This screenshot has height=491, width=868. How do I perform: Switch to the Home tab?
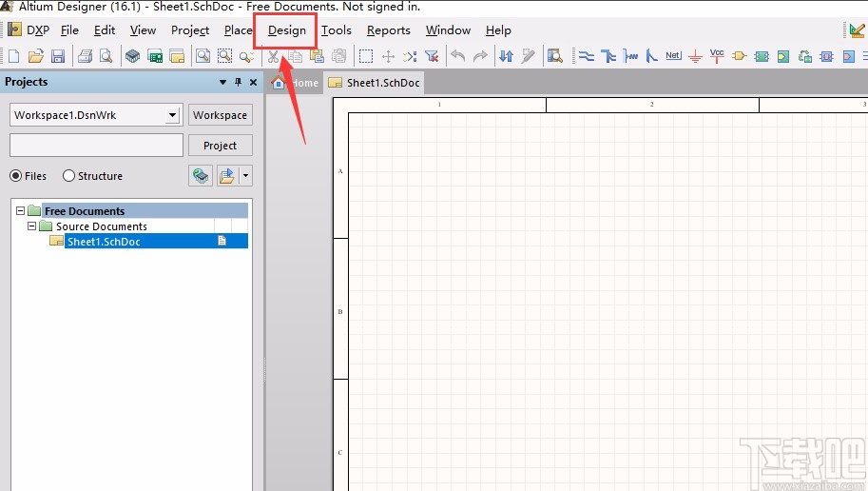click(x=297, y=83)
